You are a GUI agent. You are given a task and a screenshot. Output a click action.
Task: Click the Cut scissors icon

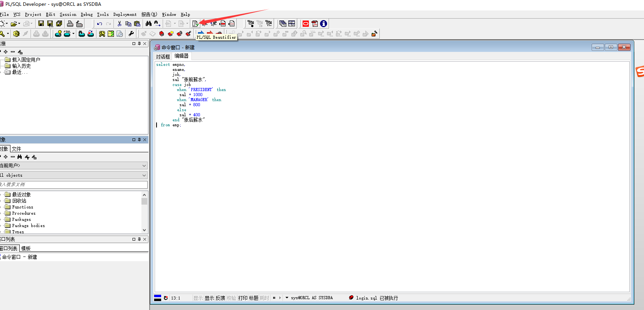pyautogui.click(x=119, y=24)
